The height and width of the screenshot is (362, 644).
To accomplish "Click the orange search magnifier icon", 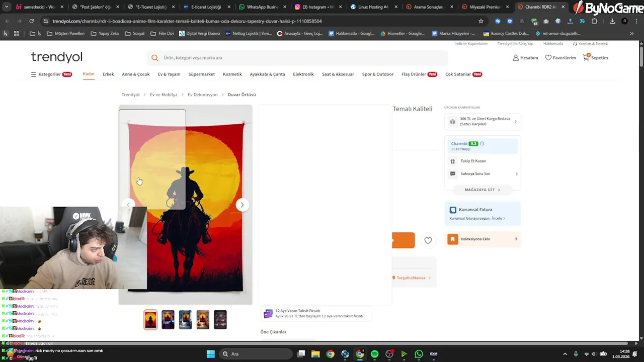I will (154, 58).
